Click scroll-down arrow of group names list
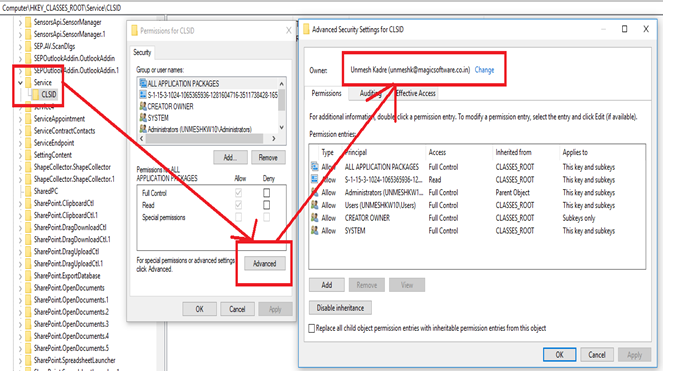 281,128
